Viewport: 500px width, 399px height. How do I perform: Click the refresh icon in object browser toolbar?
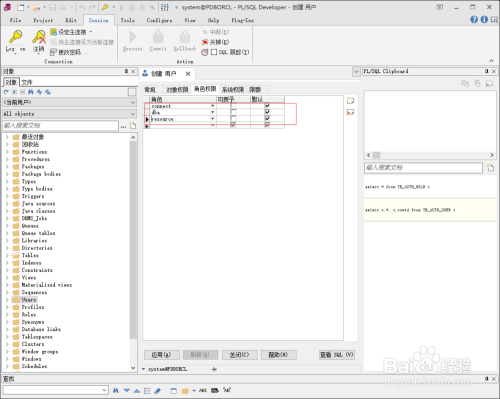coord(6,92)
